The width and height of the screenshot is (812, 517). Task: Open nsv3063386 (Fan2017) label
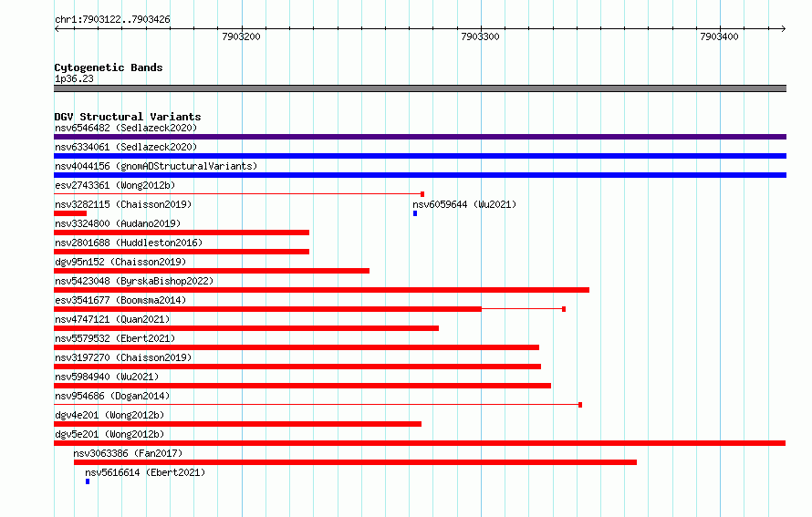click(x=128, y=453)
